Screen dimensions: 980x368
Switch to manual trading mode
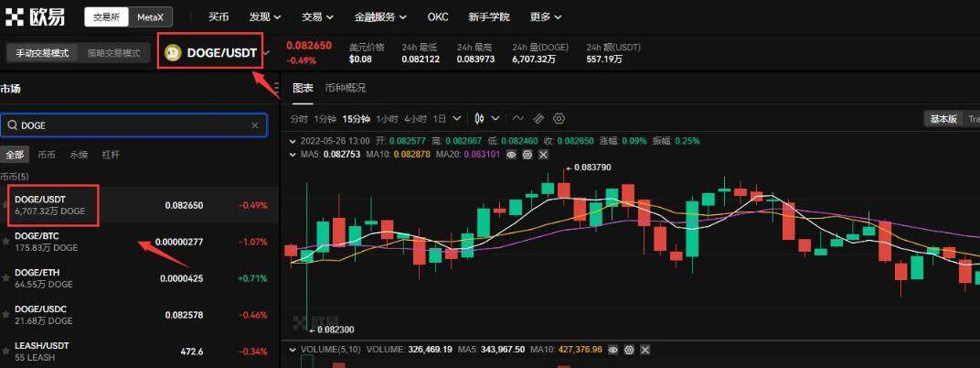click(x=42, y=53)
